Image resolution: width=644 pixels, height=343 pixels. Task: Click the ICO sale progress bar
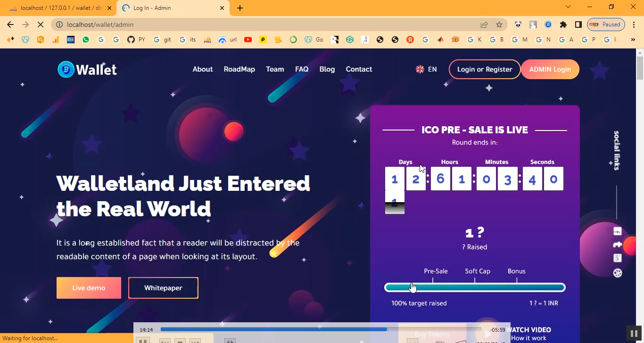coord(475,287)
